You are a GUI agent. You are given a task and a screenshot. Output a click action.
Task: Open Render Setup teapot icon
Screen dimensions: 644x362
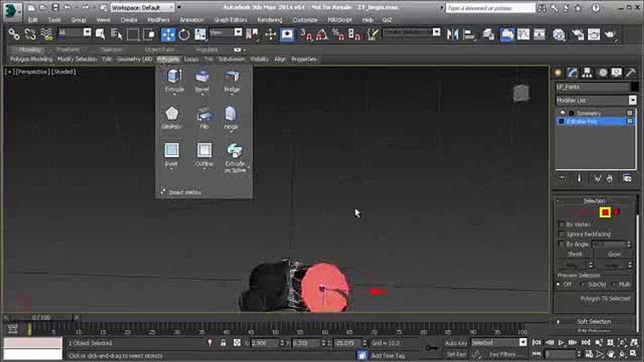(x=578, y=34)
